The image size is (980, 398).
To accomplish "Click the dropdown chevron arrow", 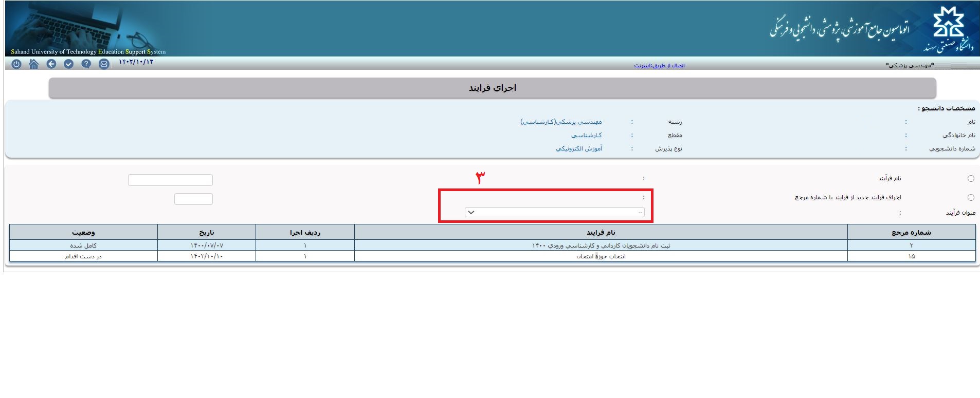I will 471,213.
